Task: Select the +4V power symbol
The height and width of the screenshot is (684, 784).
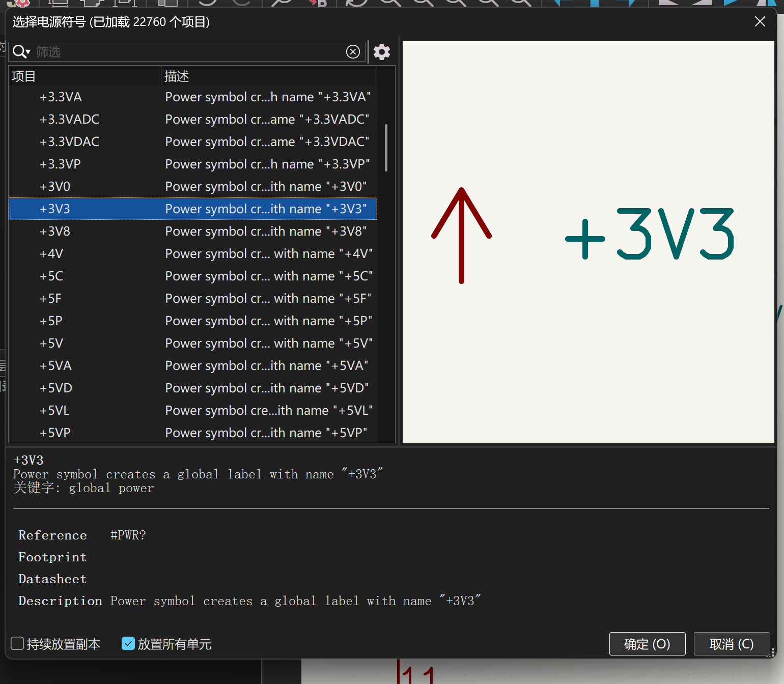Action: coord(192,253)
